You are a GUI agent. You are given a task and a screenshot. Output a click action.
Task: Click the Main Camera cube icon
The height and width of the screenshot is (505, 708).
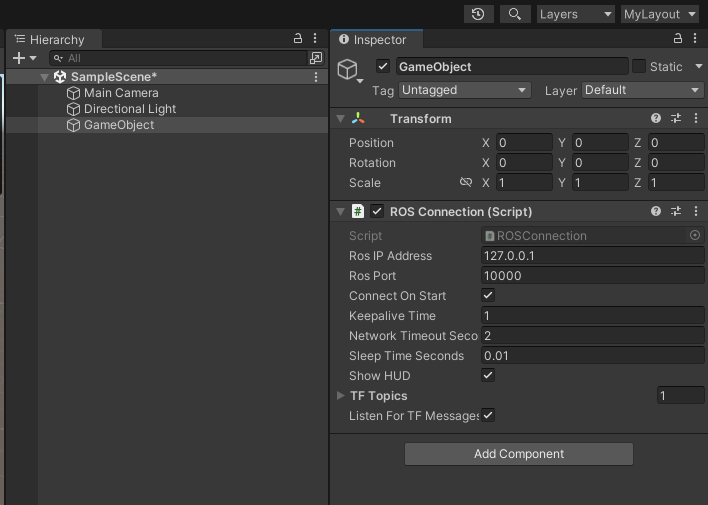[x=73, y=93]
